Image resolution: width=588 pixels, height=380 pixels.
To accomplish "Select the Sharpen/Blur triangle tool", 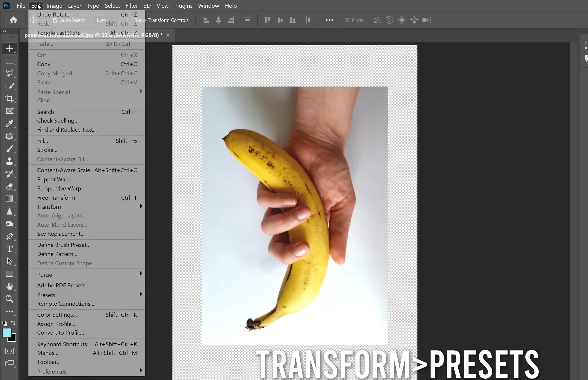I will 9,211.
